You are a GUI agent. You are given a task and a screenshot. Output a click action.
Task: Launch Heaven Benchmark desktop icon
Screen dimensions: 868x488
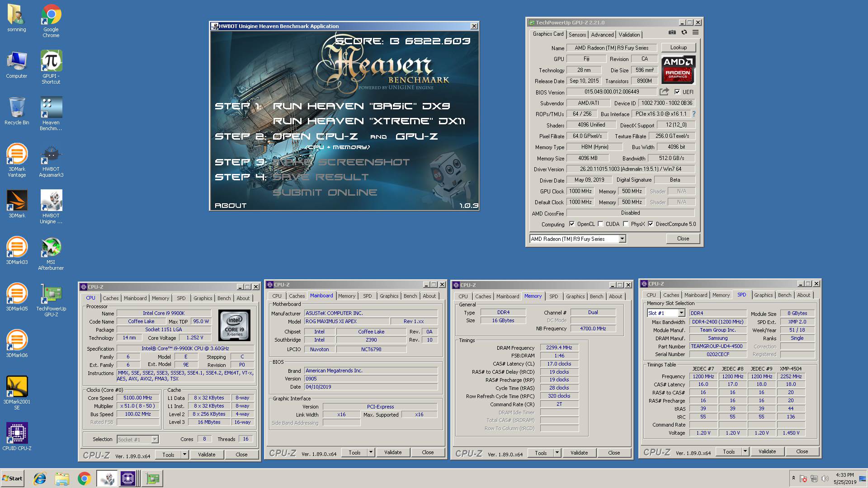tap(51, 114)
